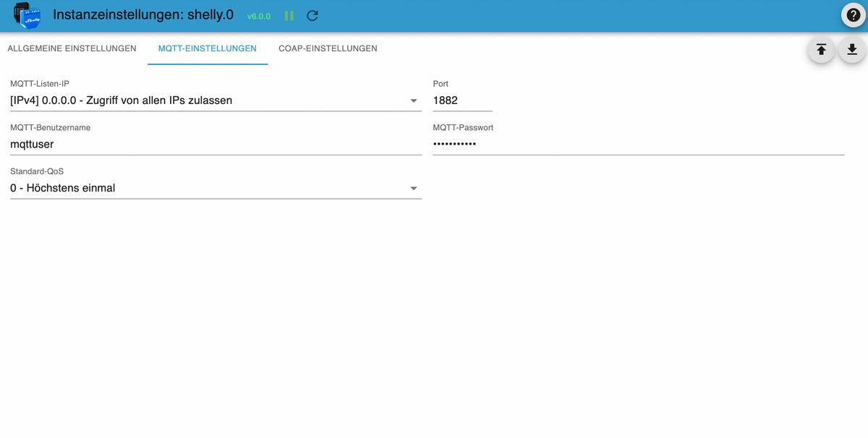Restart the instance with the reload icon
Screen dimensions: 868x438
point(312,16)
